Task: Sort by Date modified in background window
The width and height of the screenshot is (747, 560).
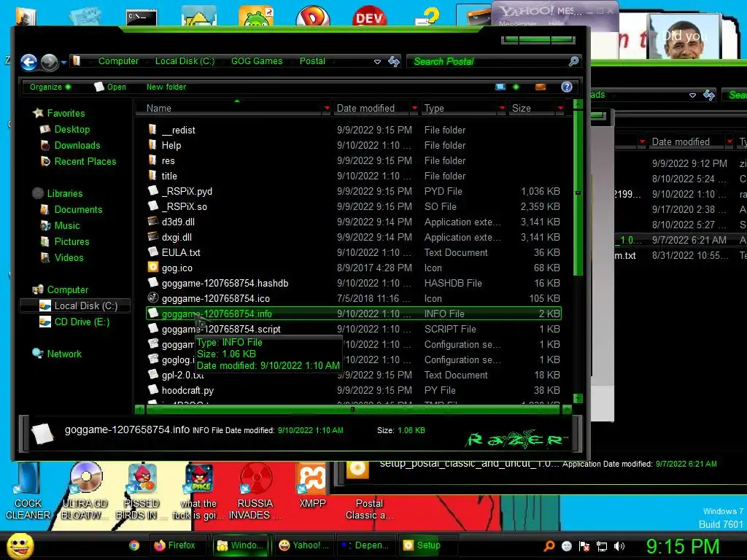Action: pos(681,141)
